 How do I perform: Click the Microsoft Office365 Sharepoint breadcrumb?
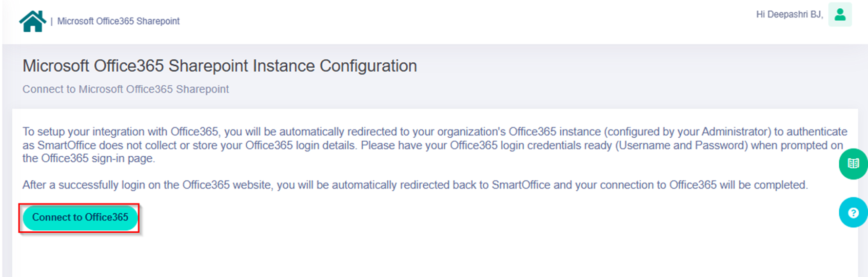point(118,21)
